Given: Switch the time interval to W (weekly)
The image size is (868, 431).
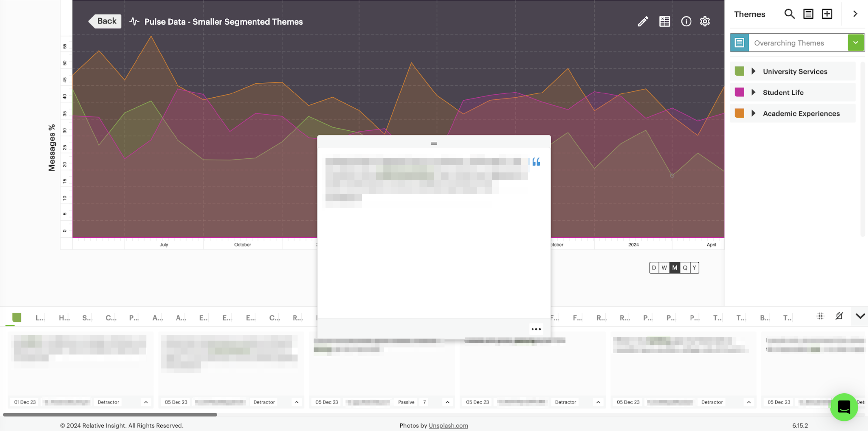Looking at the screenshot, I should point(664,268).
